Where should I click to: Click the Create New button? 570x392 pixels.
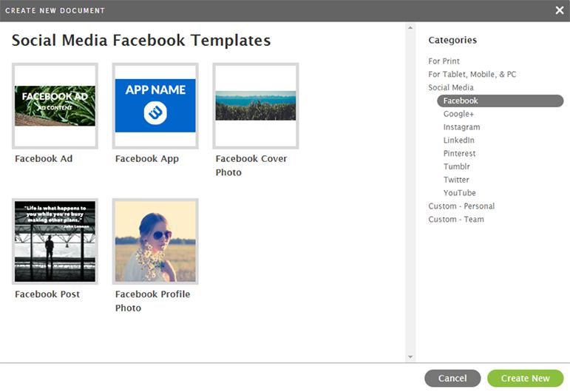click(x=526, y=378)
